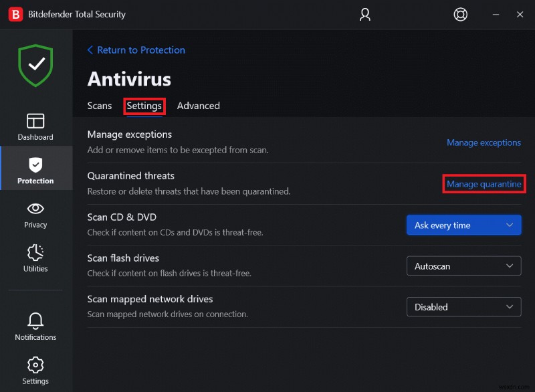Open the help and support lifebuoy icon
The width and height of the screenshot is (535, 392).
pos(460,14)
